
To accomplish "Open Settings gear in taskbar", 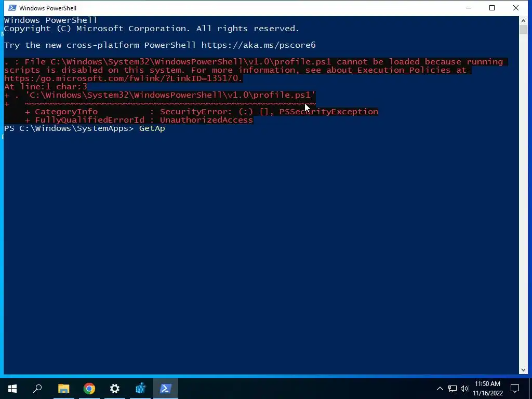I will (x=115, y=389).
